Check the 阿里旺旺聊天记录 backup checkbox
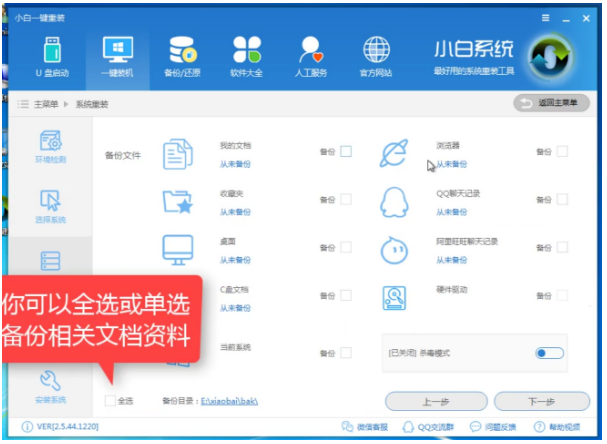Screen dimensions: 607x444 [562, 247]
